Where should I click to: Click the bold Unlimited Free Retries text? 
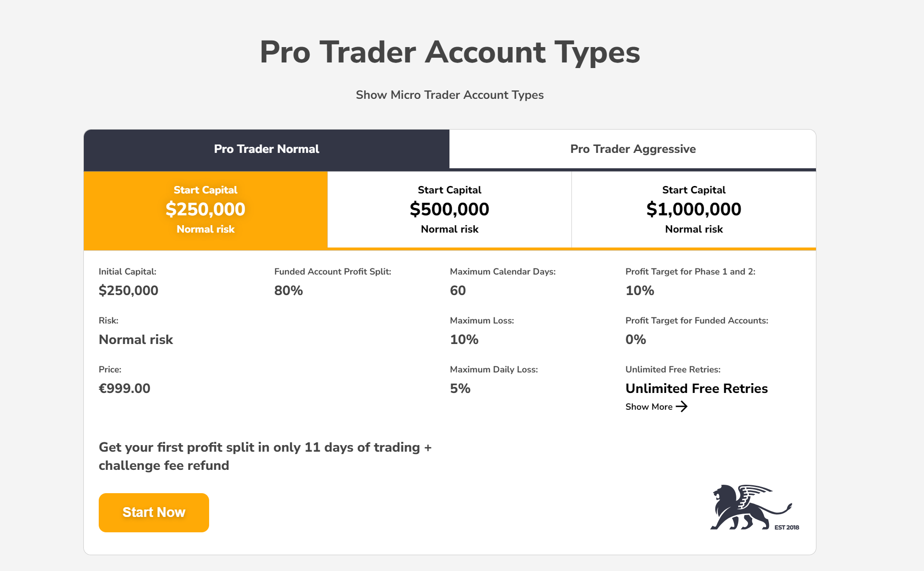click(x=696, y=388)
